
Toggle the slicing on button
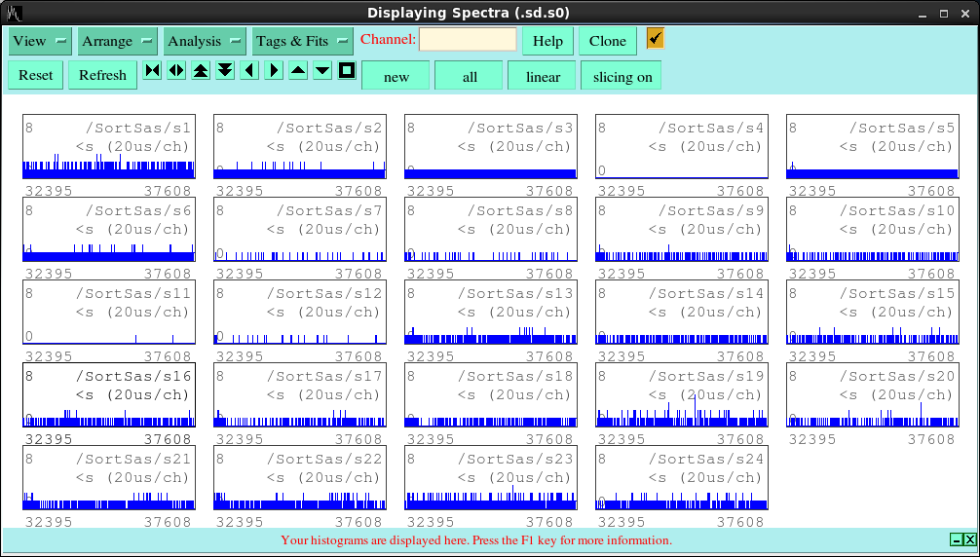point(622,76)
